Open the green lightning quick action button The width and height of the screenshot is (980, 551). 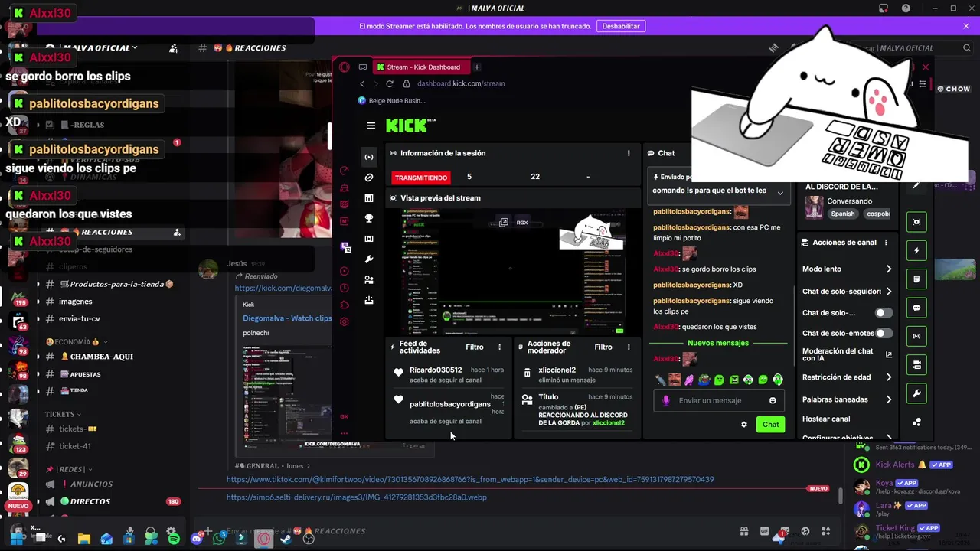916,250
